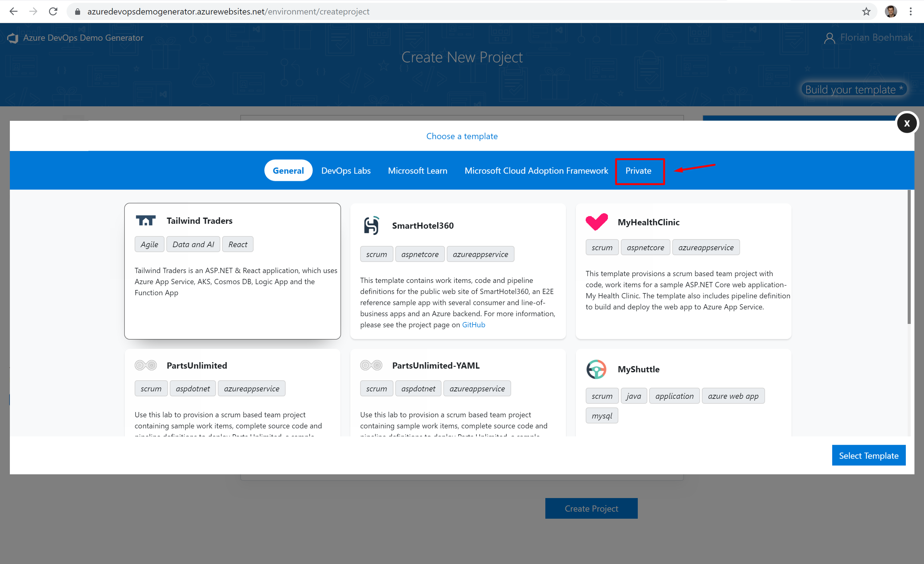
Task: Switch to the Private templates tab
Action: pos(638,171)
